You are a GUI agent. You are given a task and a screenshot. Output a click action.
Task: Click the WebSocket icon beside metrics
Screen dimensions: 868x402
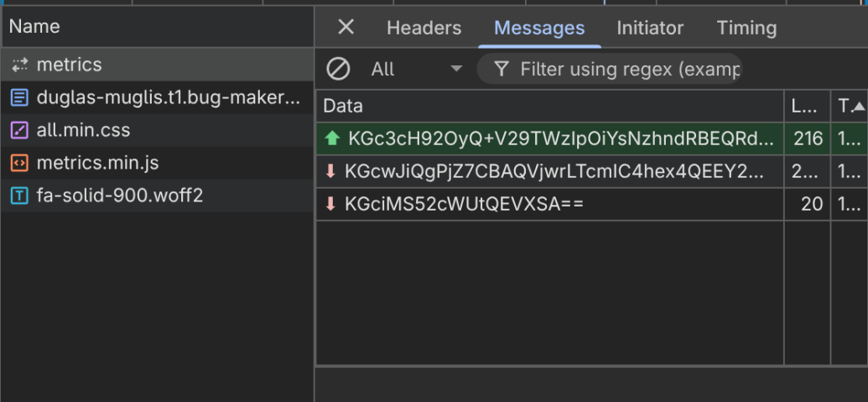click(19, 65)
